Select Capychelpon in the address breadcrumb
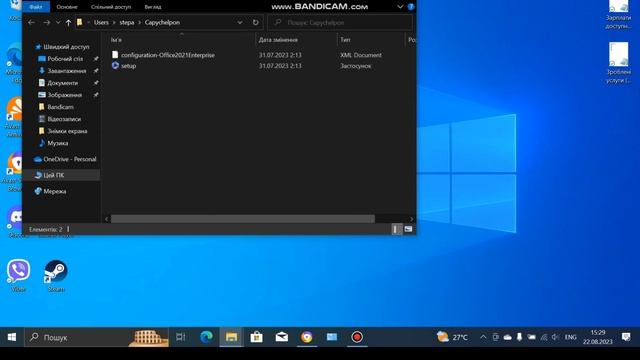Image resolution: width=640 pixels, height=360 pixels. click(x=162, y=22)
